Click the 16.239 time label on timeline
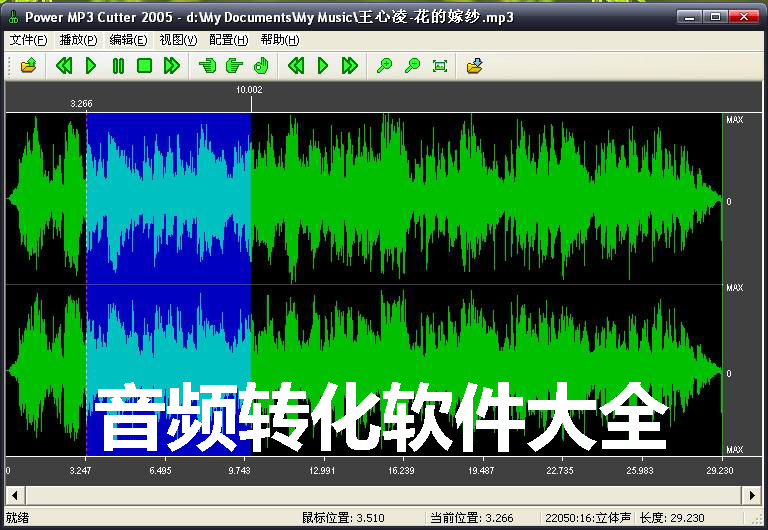Viewport: 768px width, 530px height. click(401, 470)
